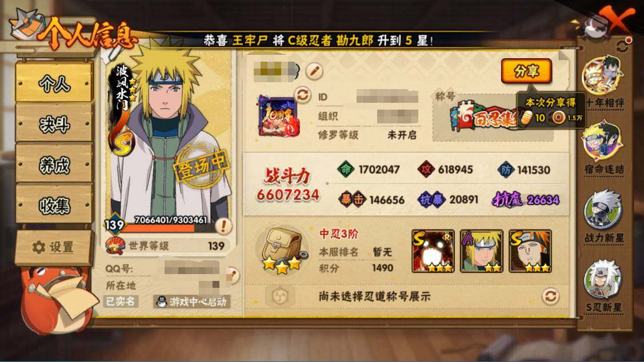Click the avatar refresh arrows icon
The height and width of the screenshot is (362, 644).
coord(303,95)
